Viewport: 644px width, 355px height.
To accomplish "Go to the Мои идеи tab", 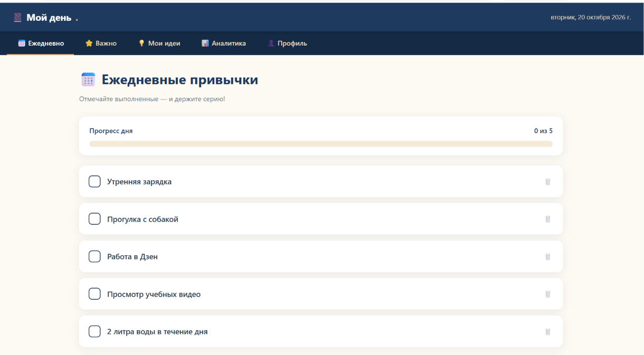I will [x=159, y=44].
